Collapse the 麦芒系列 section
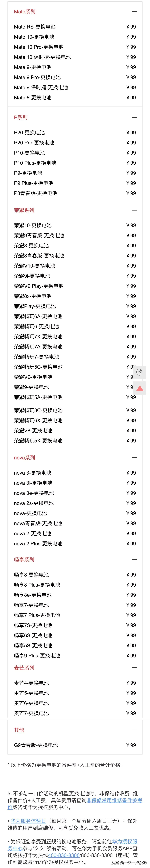The image size is (150, 868). [x=134, y=668]
